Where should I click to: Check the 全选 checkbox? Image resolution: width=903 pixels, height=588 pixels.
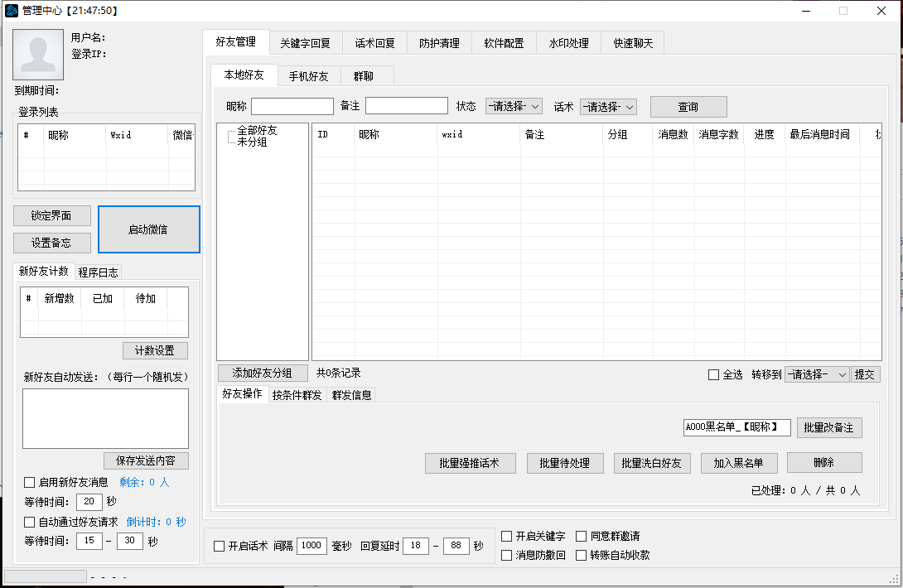point(713,375)
